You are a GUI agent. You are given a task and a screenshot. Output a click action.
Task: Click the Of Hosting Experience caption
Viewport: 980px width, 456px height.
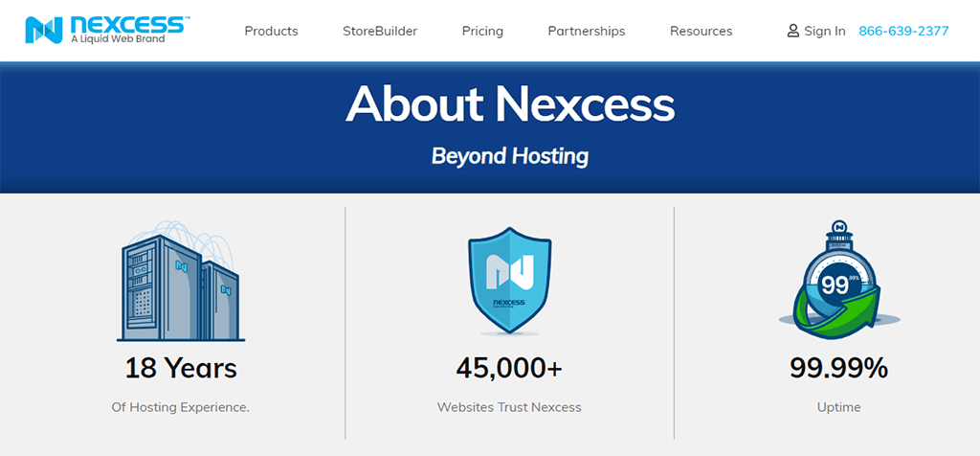pos(181,407)
